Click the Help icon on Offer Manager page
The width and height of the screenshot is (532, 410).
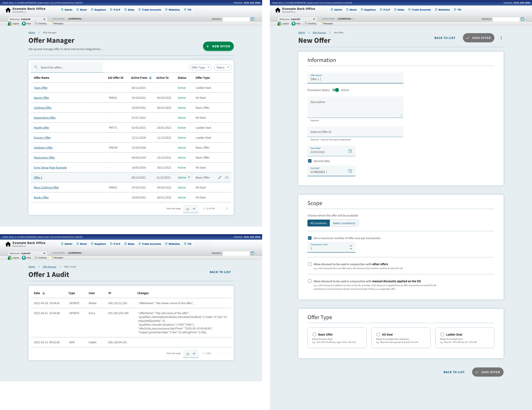click(x=24, y=24)
